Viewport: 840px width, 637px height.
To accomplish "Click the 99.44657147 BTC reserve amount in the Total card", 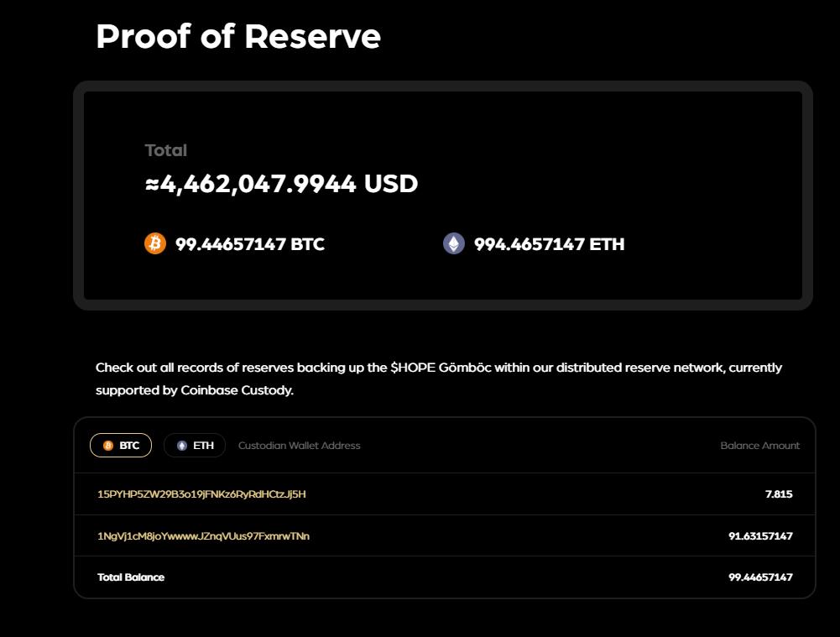I will (250, 244).
